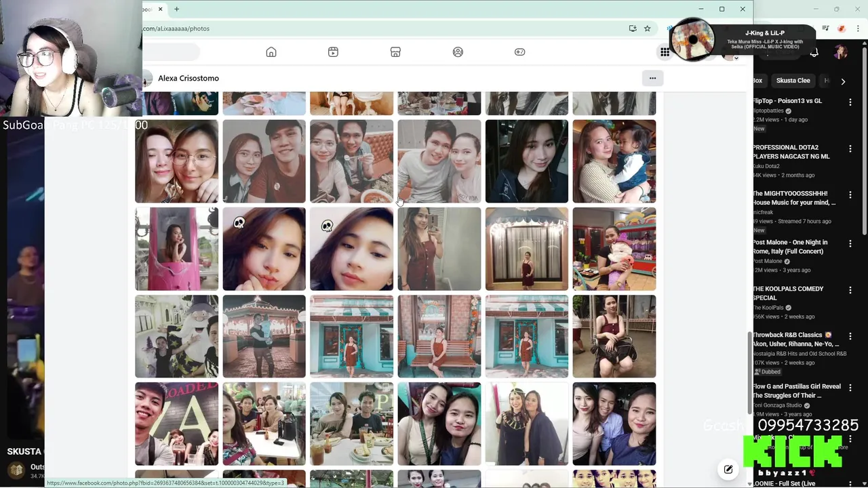Screen dimensions: 868x488
Task: Open photo of couple with food bowl
Action: 351,161
